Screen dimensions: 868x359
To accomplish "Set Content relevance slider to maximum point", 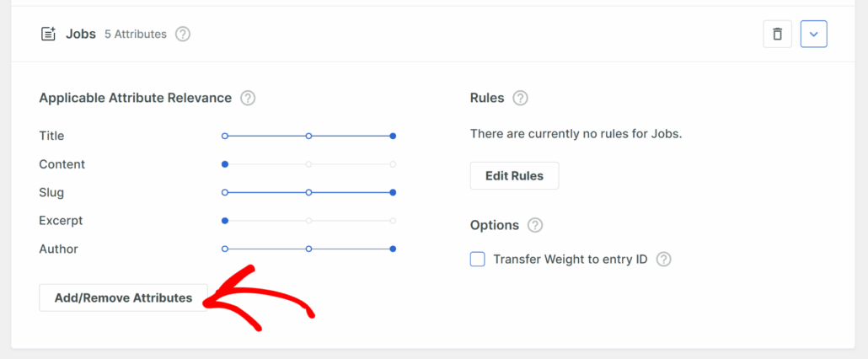I will click(x=393, y=164).
